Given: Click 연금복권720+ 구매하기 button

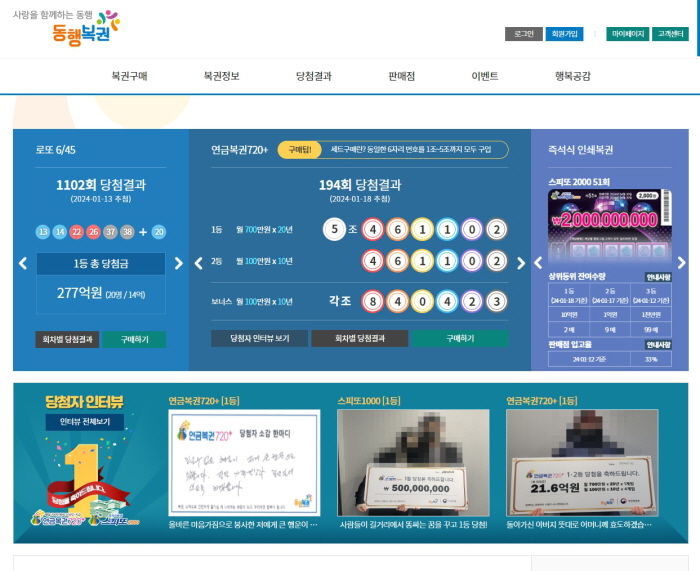Looking at the screenshot, I should 460,338.
